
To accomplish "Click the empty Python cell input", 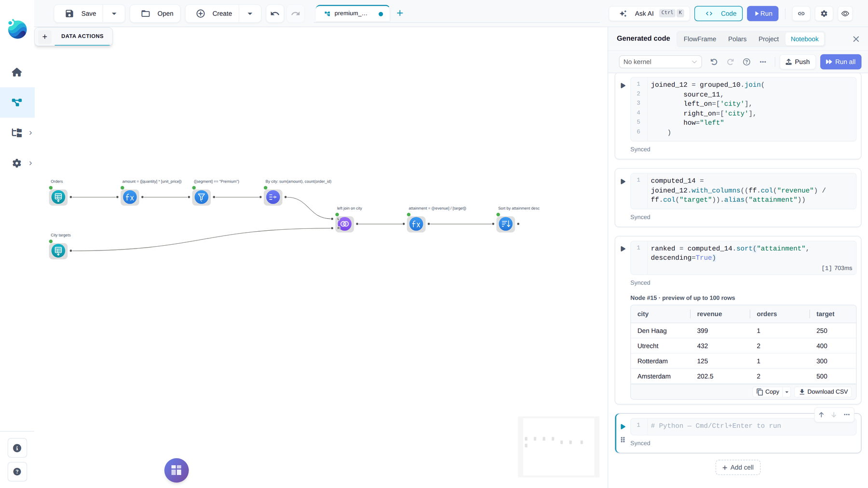I will tap(751, 426).
